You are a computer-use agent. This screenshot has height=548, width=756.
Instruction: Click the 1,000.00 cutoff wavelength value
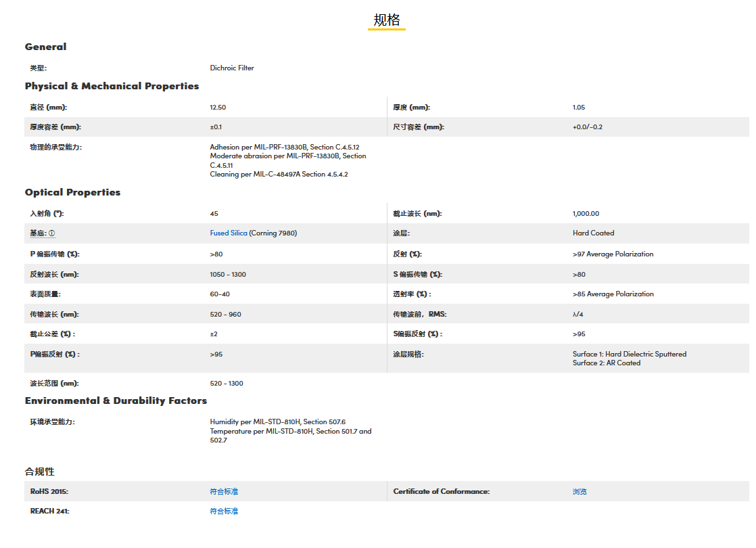[586, 214]
